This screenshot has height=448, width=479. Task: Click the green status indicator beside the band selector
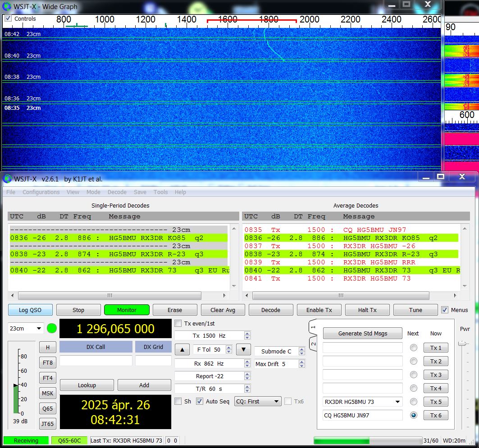pos(52,328)
